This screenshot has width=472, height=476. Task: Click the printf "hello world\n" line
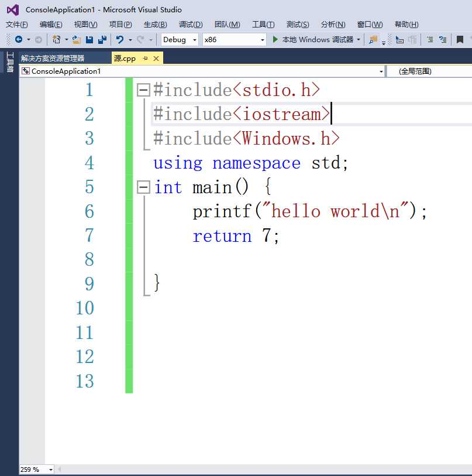coord(310,211)
